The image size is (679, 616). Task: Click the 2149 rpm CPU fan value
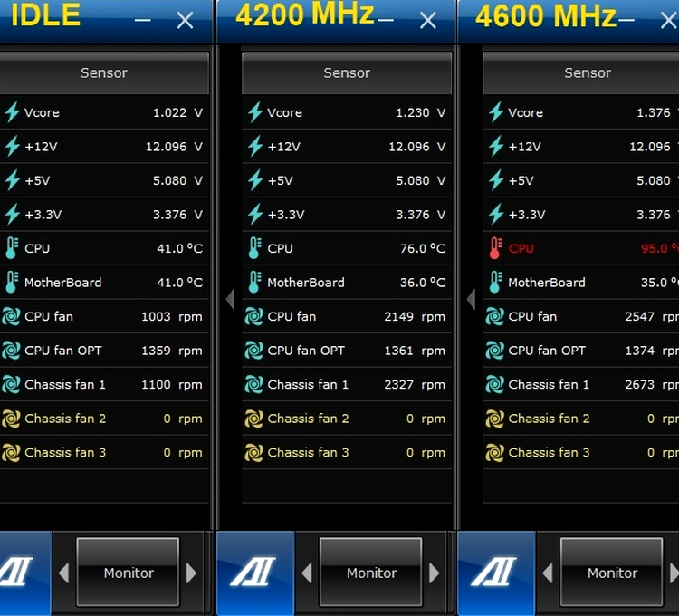click(415, 317)
